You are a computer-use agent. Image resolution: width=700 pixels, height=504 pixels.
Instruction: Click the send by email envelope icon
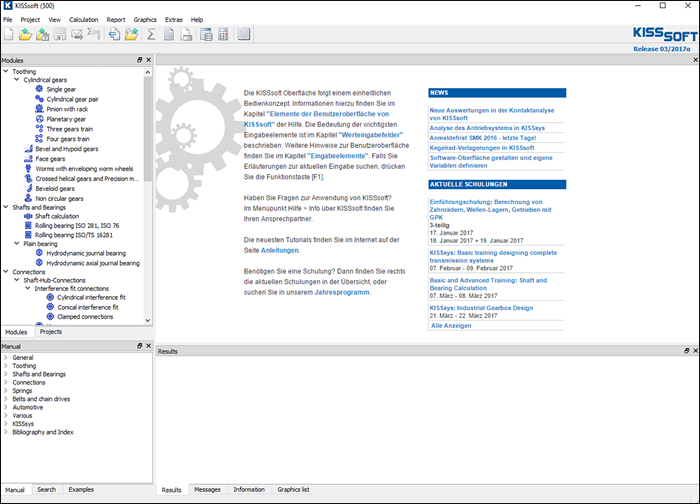[x=77, y=34]
